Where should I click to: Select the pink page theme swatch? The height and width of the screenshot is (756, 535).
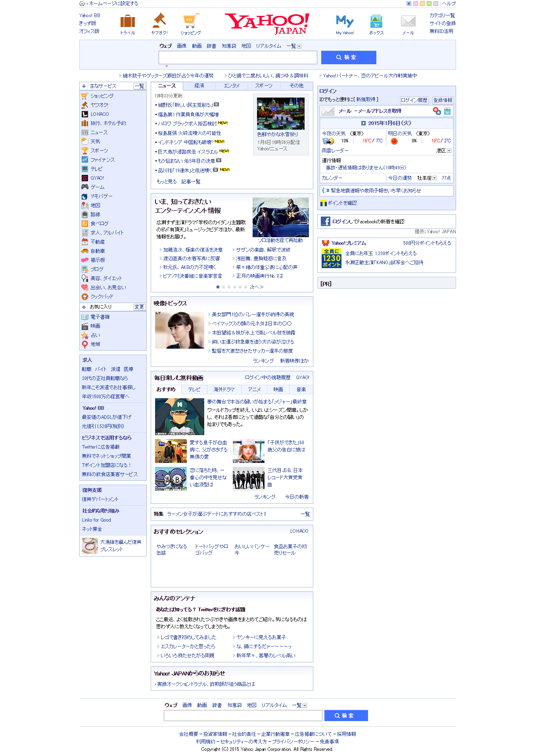[x=416, y=4]
